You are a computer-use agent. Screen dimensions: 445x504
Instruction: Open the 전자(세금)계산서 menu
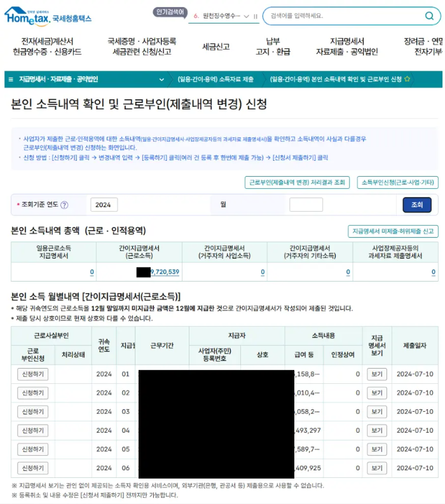[x=47, y=46]
